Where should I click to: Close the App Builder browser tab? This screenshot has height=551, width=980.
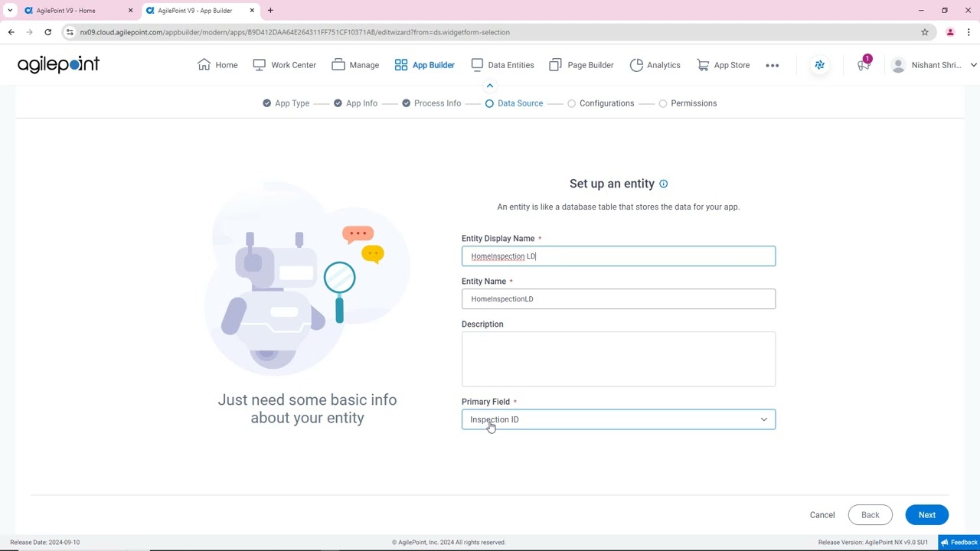pyautogui.click(x=252, y=11)
